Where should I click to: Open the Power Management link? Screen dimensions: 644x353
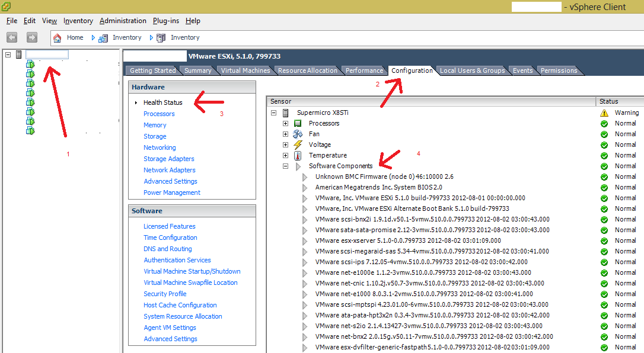tap(172, 192)
